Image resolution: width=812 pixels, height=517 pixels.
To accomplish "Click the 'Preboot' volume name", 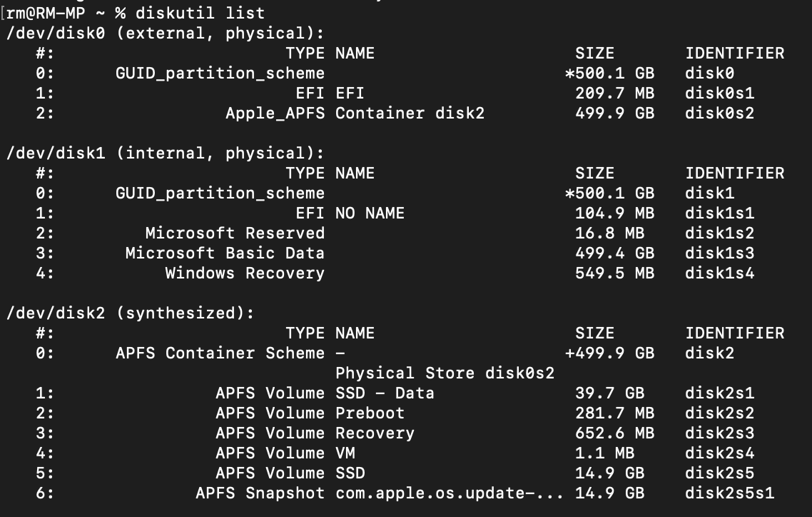I will click(370, 413).
